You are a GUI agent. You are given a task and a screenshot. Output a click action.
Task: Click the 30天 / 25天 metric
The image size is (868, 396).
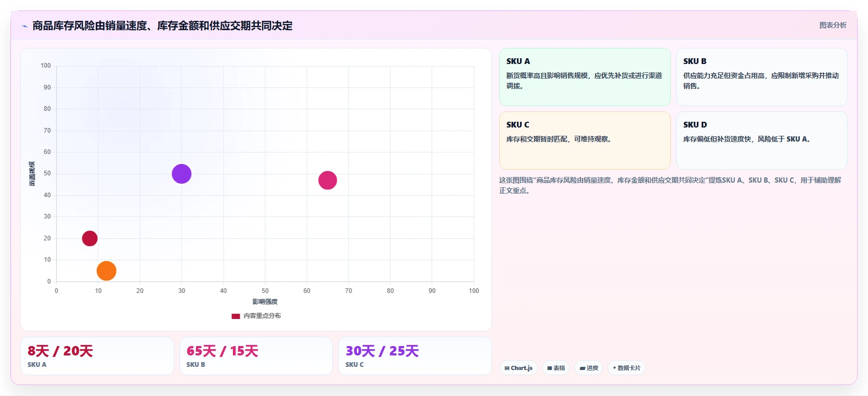click(x=382, y=351)
